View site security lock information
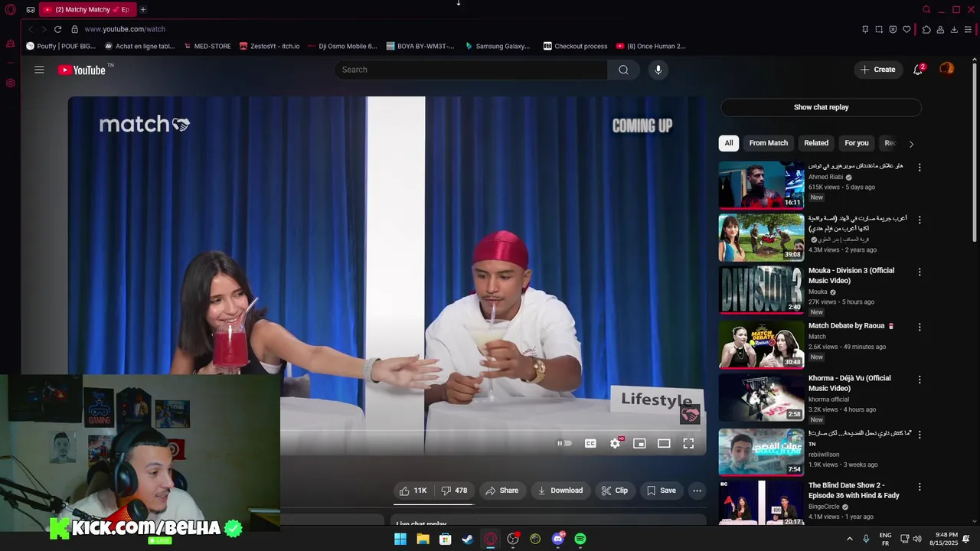The height and width of the screenshot is (551, 980). click(74, 29)
